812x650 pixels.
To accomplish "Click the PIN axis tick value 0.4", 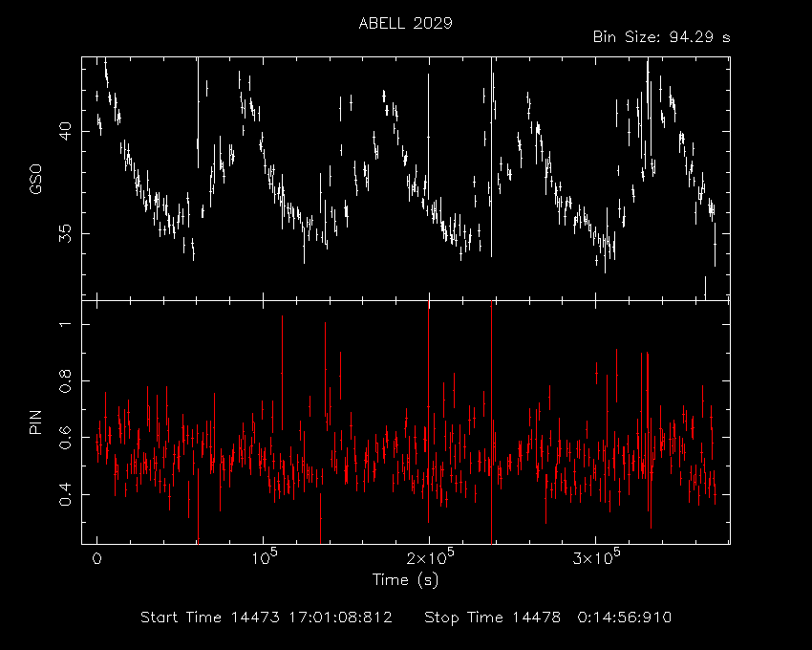I will click(65, 494).
